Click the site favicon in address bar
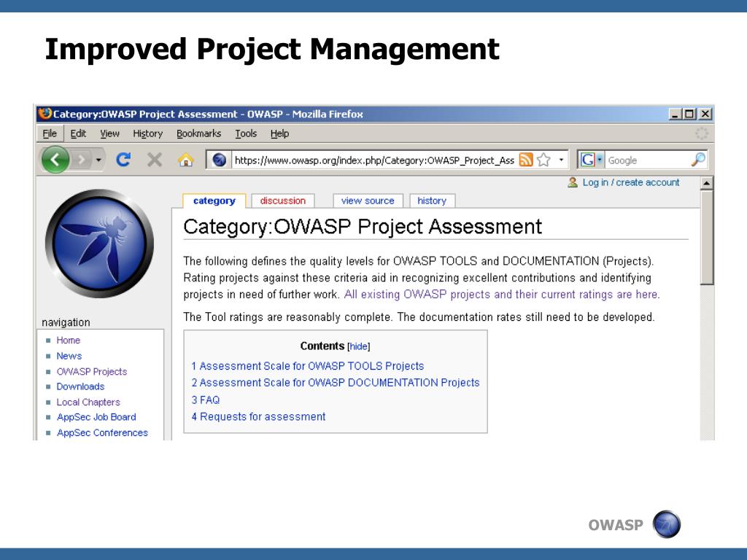747x560 pixels. 219,160
